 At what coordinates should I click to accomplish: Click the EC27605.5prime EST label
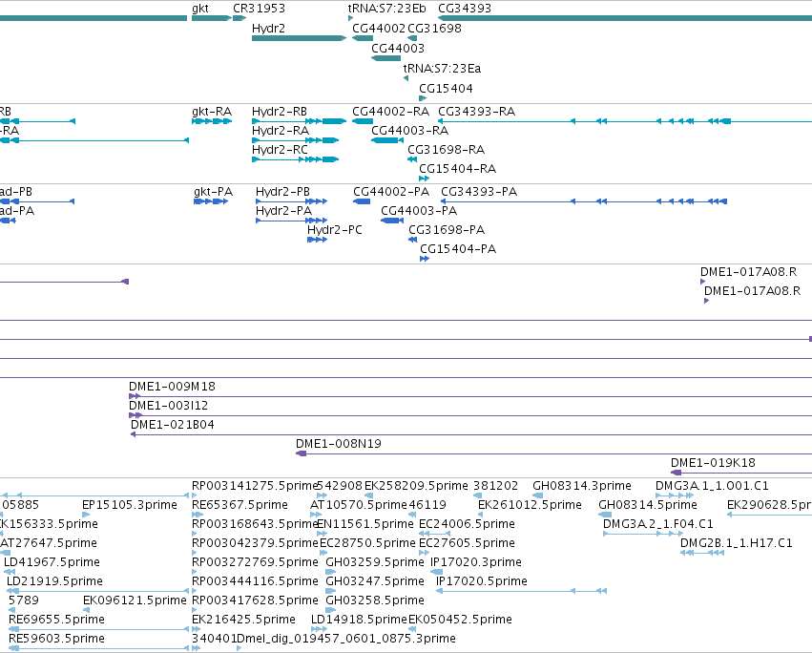(467, 543)
